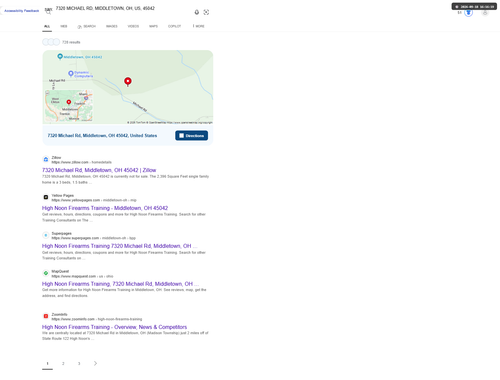The width and height of the screenshot is (500, 380).
Task: Click the Zillow URL text
Action: point(82,162)
